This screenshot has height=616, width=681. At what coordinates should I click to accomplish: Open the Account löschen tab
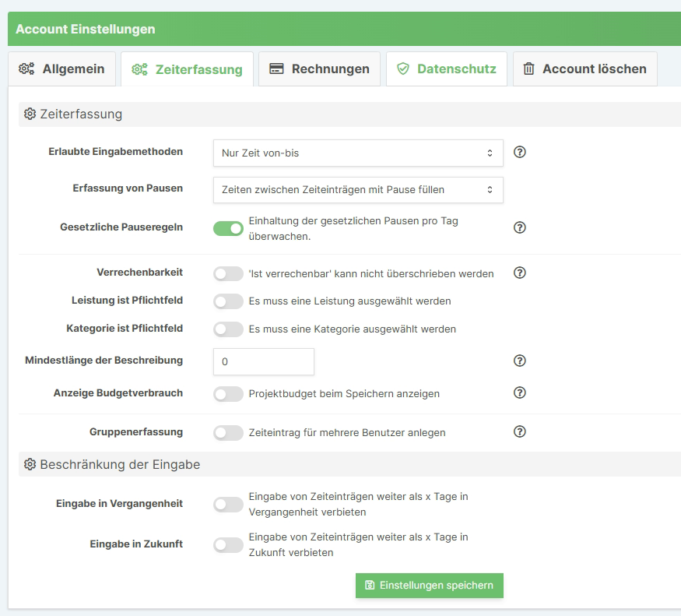click(584, 69)
